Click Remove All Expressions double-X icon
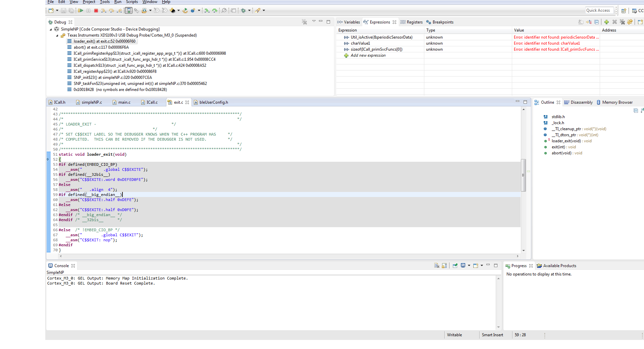Screen dimensions: 644x349 [622, 22]
